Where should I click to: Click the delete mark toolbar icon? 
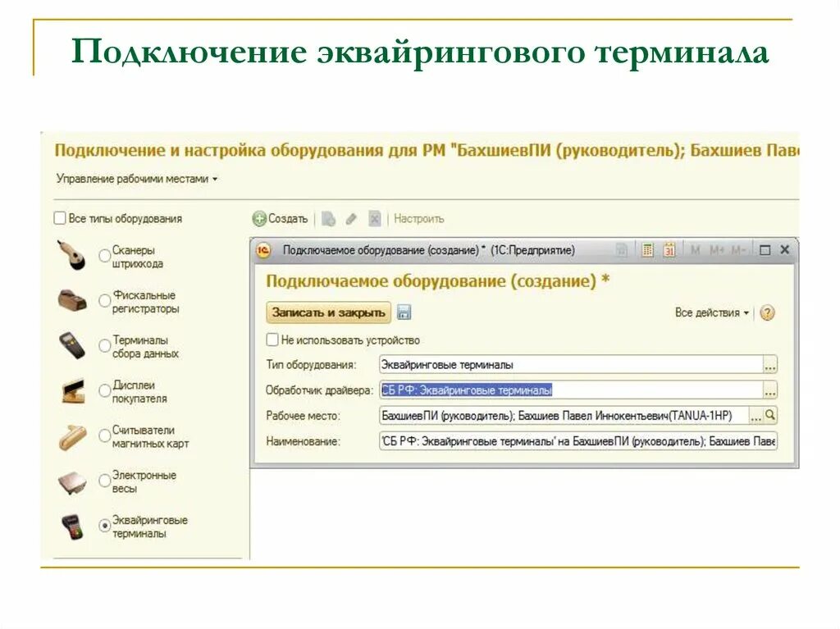tap(374, 219)
